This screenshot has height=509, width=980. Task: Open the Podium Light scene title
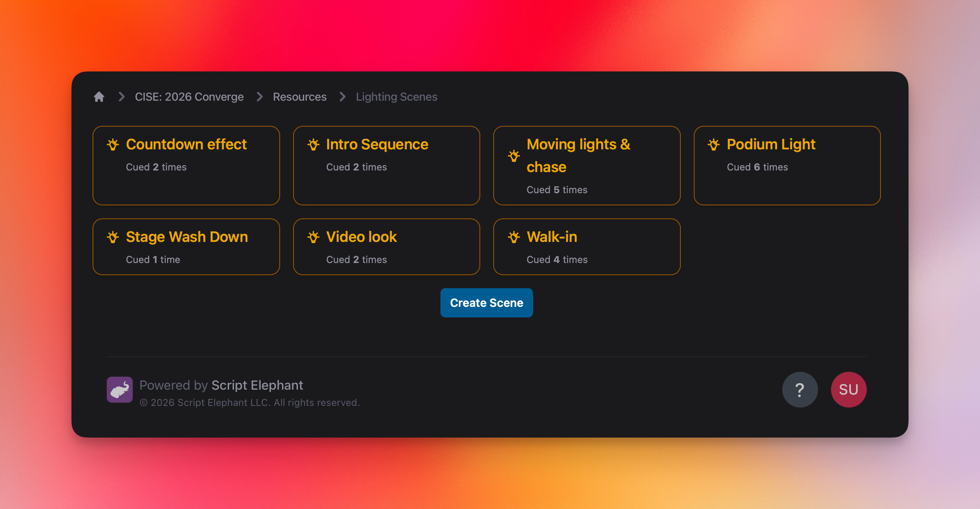[771, 145]
